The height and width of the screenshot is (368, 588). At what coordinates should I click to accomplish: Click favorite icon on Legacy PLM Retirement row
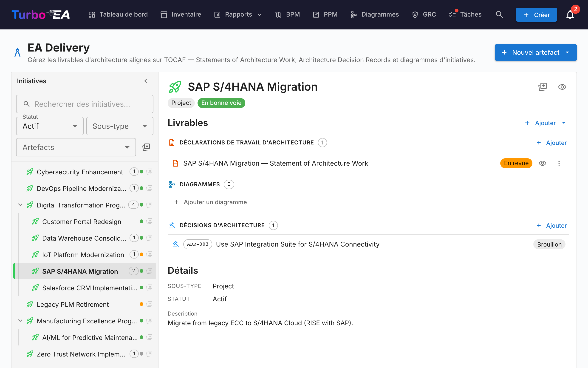point(150,304)
